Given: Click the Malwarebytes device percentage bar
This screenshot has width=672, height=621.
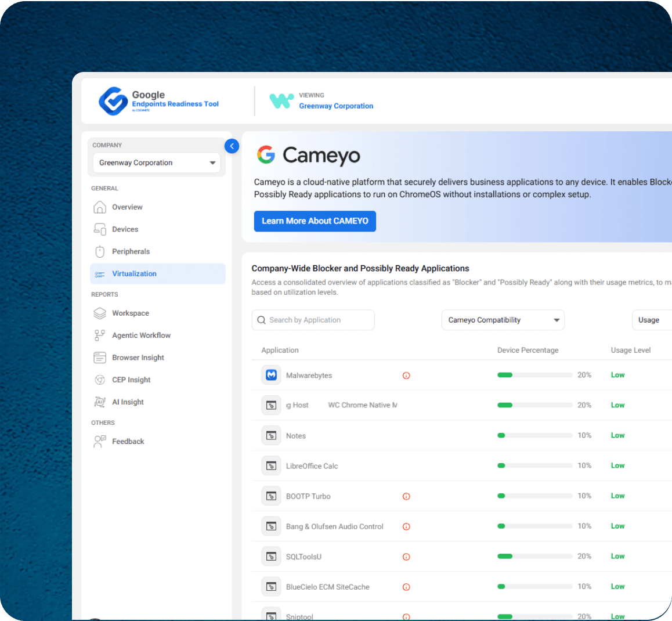Looking at the screenshot, I should 535,375.
